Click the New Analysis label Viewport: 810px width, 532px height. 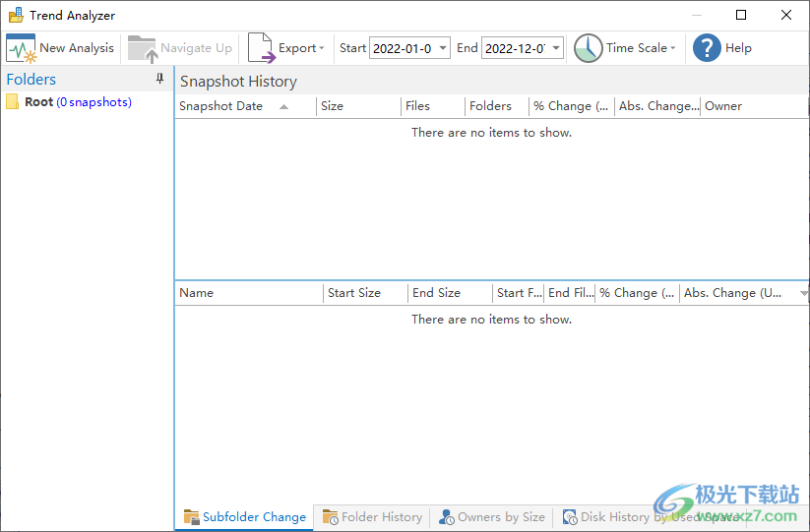pyautogui.click(x=77, y=48)
